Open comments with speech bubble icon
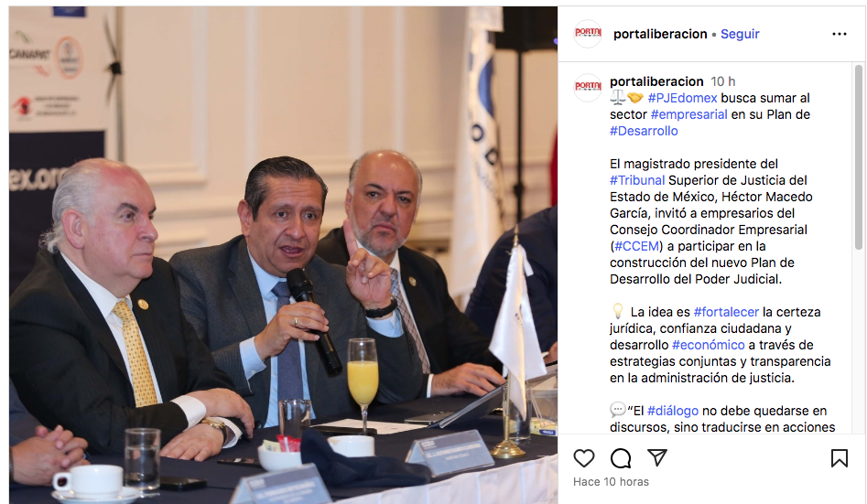The height and width of the screenshot is (504, 867). pyautogui.click(x=621, y=458)
